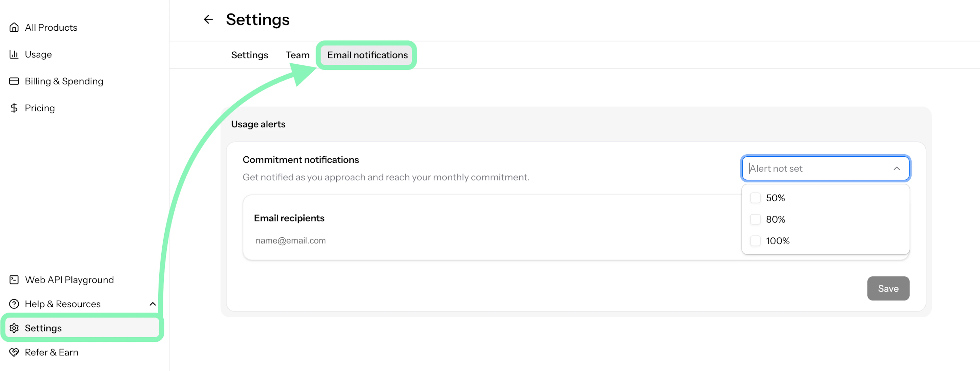Expand Help & Resources menu item
Viewport: 980px width, 371px height.
click(82, 304)
